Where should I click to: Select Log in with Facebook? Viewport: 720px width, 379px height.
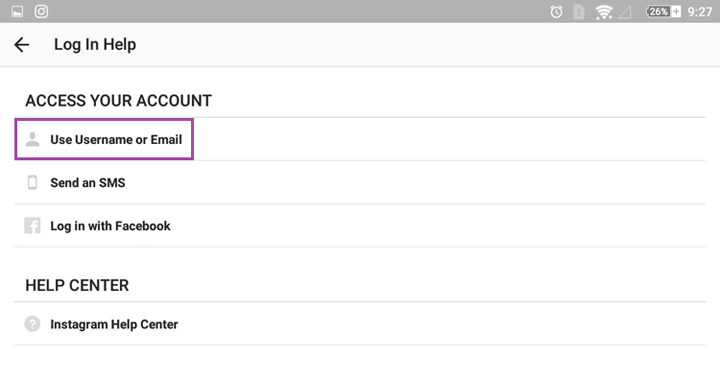[x=360, y=226]
